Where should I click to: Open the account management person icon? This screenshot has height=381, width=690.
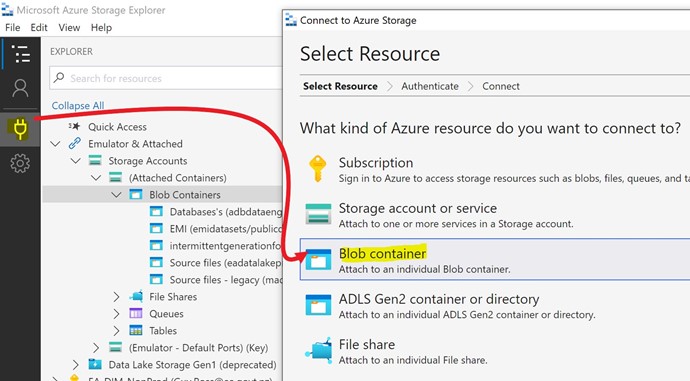coord(20,88)
